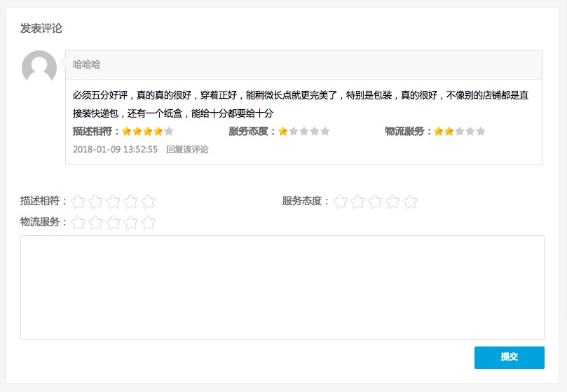The height and width of the screenshot is (392, 567).
Task: Set 物流服务 rating to three stars
Action: tap(114, 223)
